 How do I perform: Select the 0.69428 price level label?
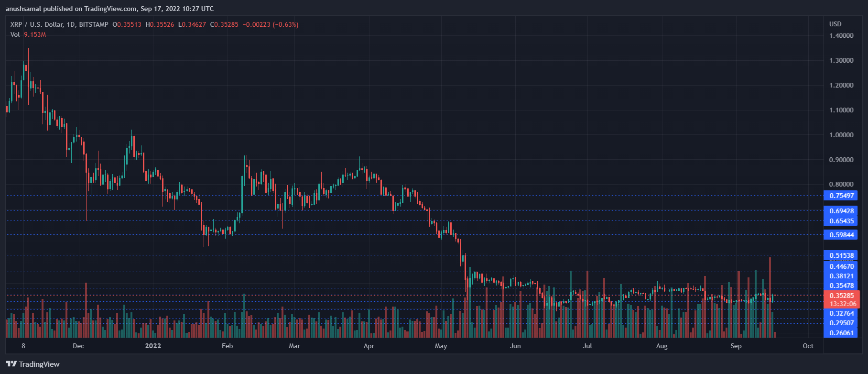pyautogui.click(x=841, y=211)
